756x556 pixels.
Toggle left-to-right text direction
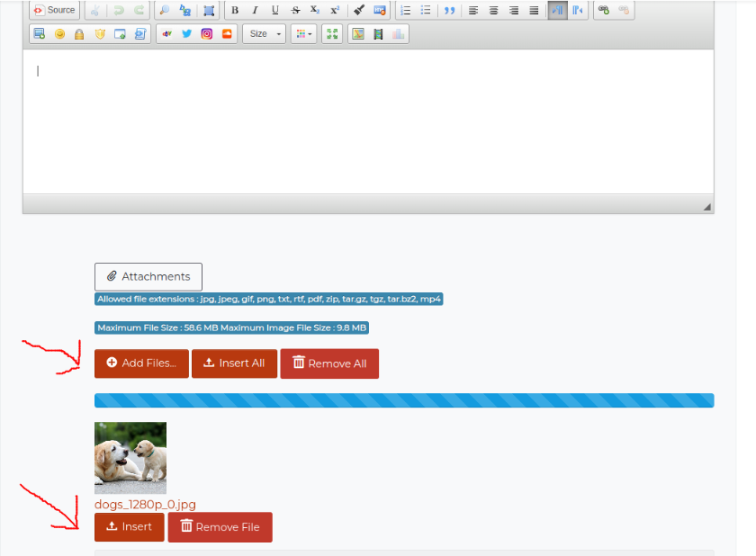pos(557,10)
